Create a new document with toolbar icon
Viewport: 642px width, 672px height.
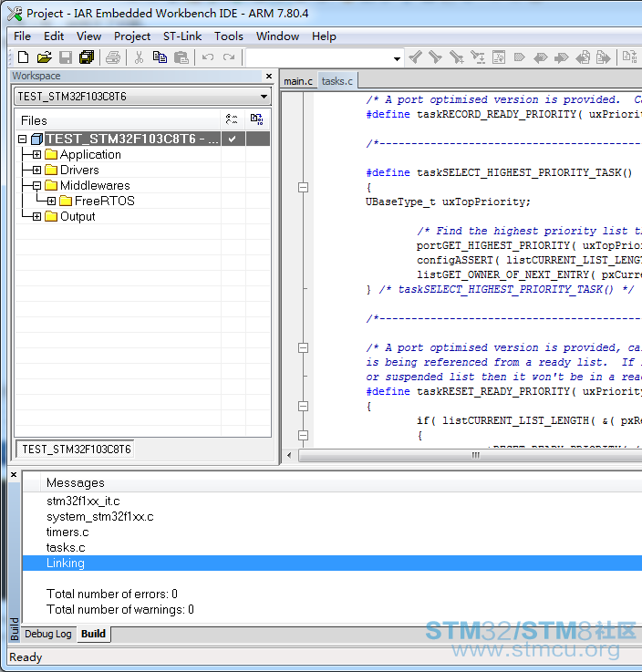(x=23, y=57)
